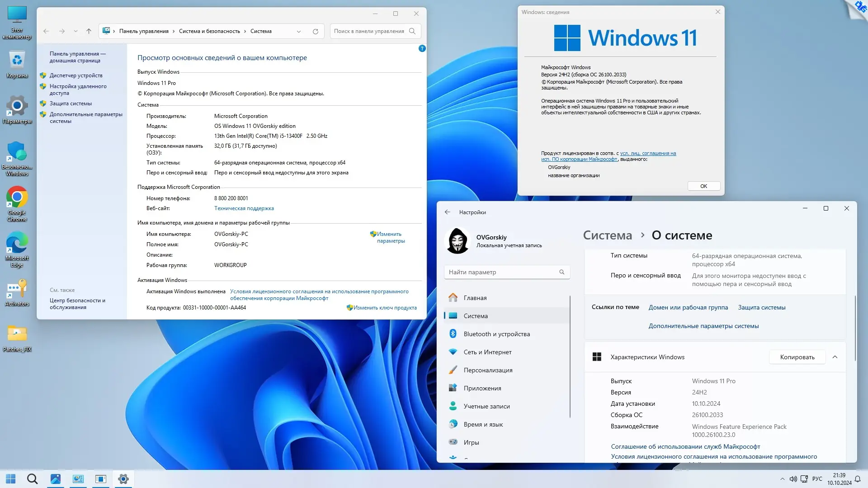The width and height of the screenshot is (868, 488).
Task: Show hidden system tray icons chevron
Action: pos(782,479)
